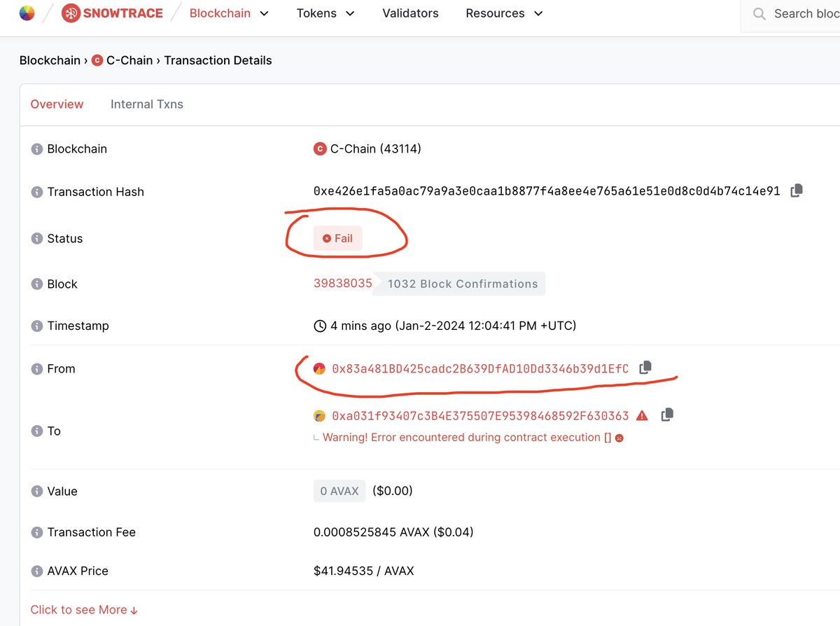
Task: Click the clock icon beside the timestamp
Action: click(320, 326)
